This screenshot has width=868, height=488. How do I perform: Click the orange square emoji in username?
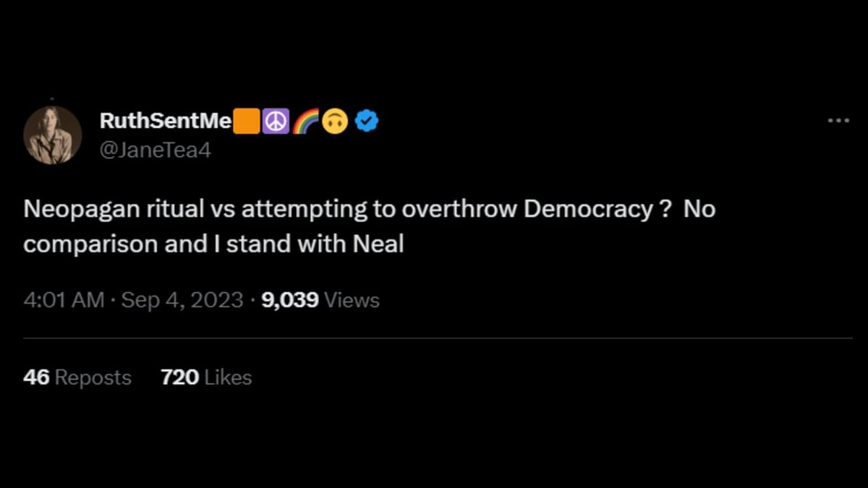[x=247, y=121]
